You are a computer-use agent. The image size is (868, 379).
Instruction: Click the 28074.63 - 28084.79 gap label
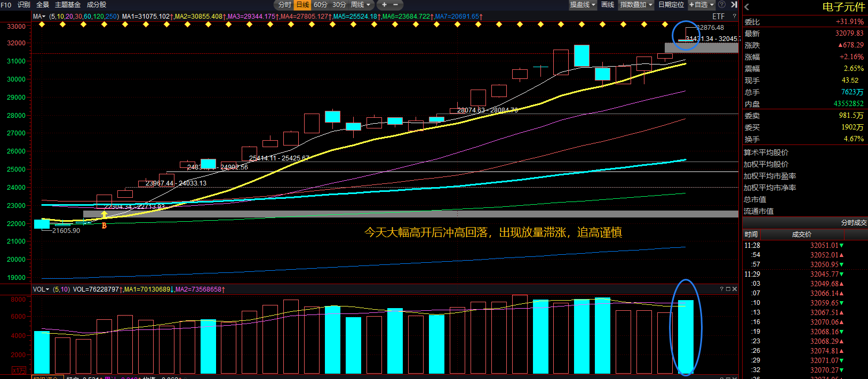488,110
